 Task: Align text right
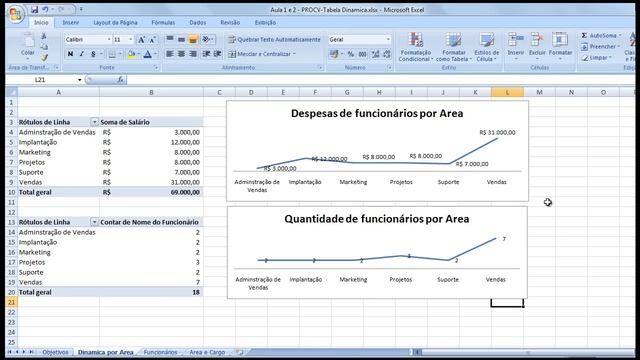193,54
